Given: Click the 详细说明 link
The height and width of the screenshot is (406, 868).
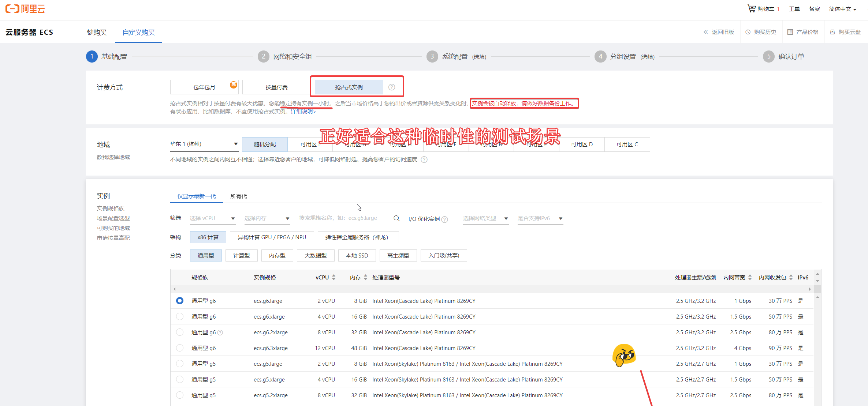Looking at the screenshot, I should point(303,112).
